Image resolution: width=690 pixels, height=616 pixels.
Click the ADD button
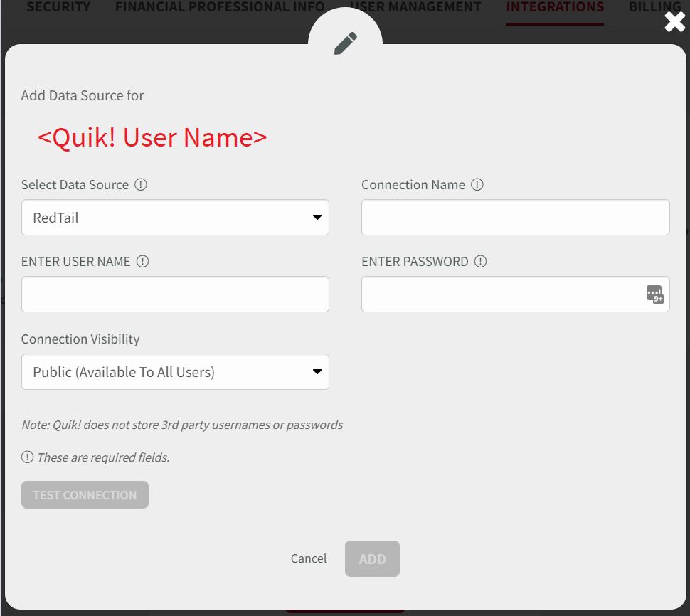372,559
